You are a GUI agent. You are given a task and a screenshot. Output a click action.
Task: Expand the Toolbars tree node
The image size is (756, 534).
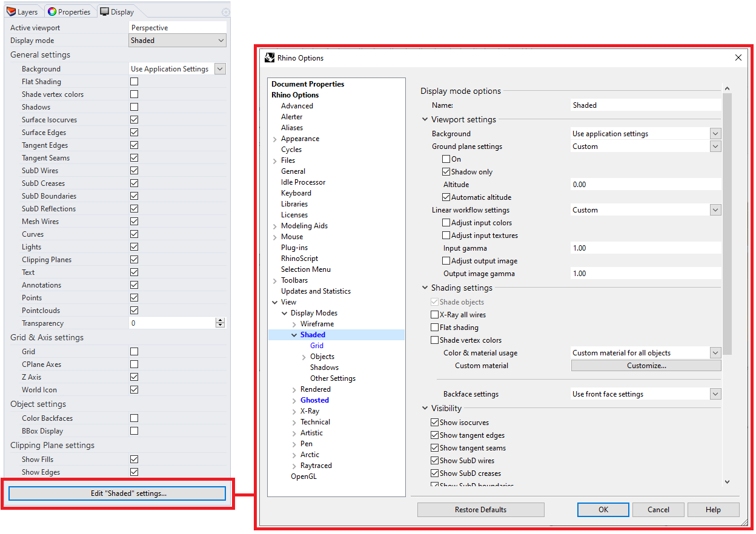click(275, 281)
